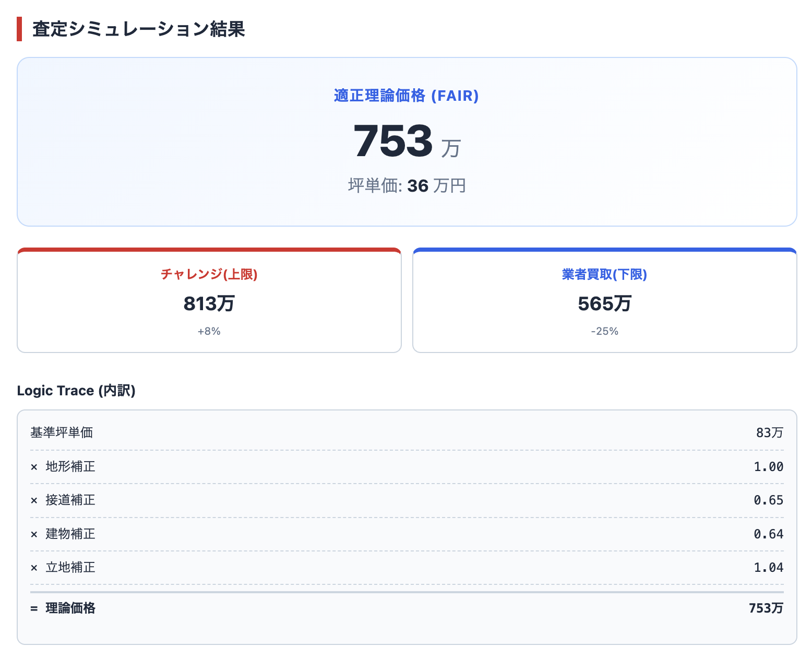
Task: Click the 83万 base unit price
Action: tap(769, 433)
